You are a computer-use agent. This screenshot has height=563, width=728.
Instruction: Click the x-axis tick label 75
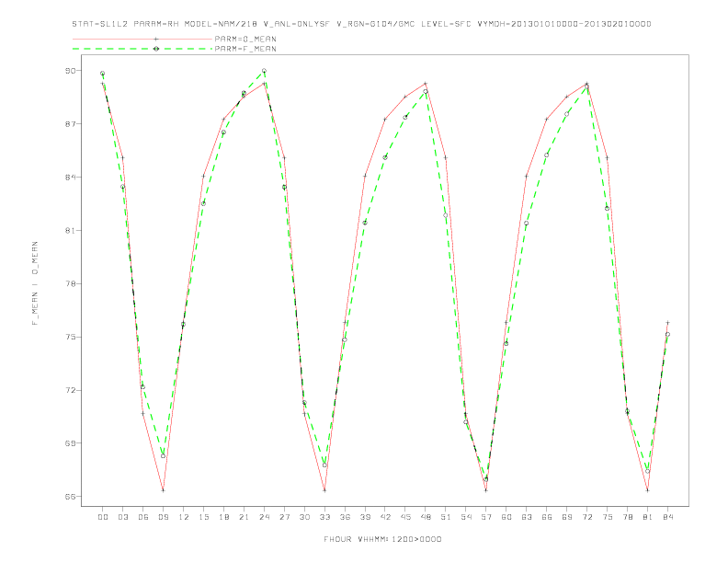click(x=608, y=517)
